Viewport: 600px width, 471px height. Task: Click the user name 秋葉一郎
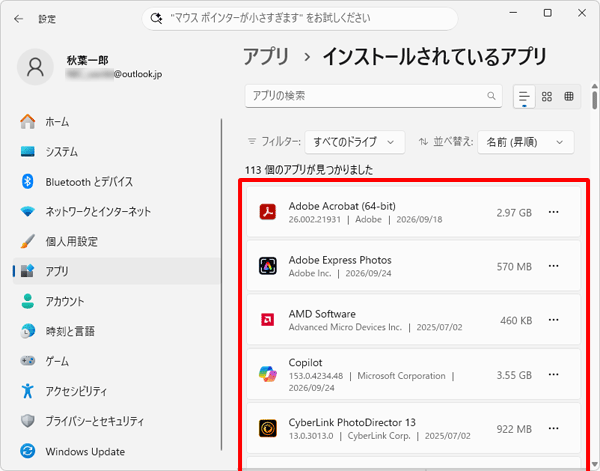(x=88, y=60)
